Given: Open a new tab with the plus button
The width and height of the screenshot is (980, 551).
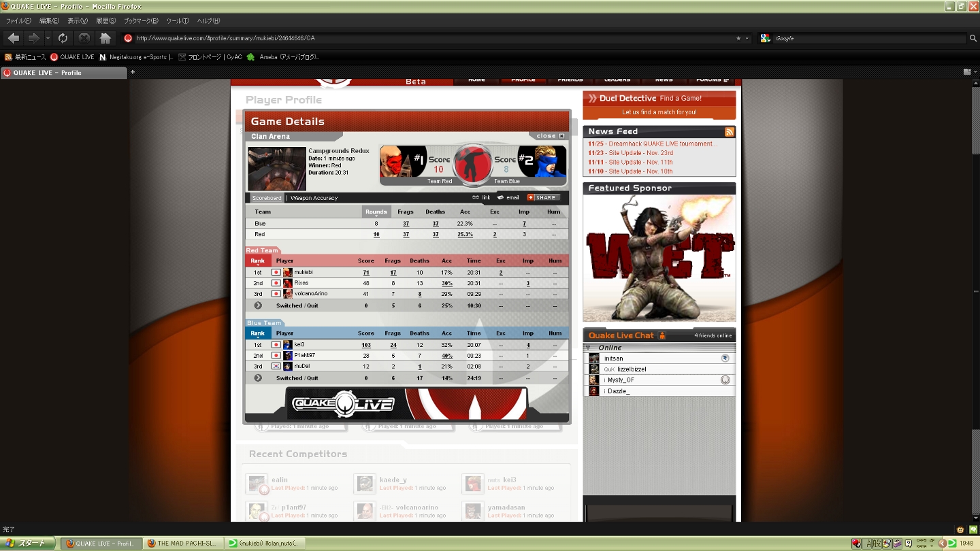Looking at the screenshot, I should pos(133,72).
